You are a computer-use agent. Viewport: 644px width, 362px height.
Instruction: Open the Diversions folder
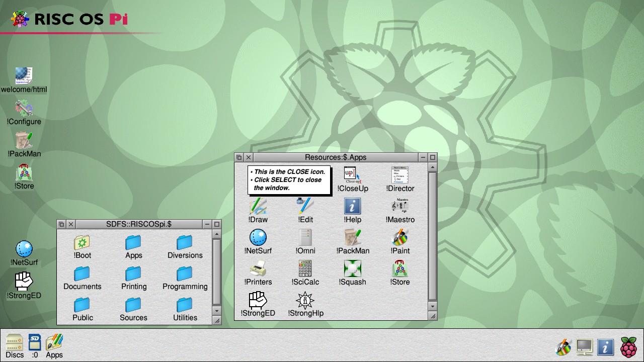coord(185,243)
